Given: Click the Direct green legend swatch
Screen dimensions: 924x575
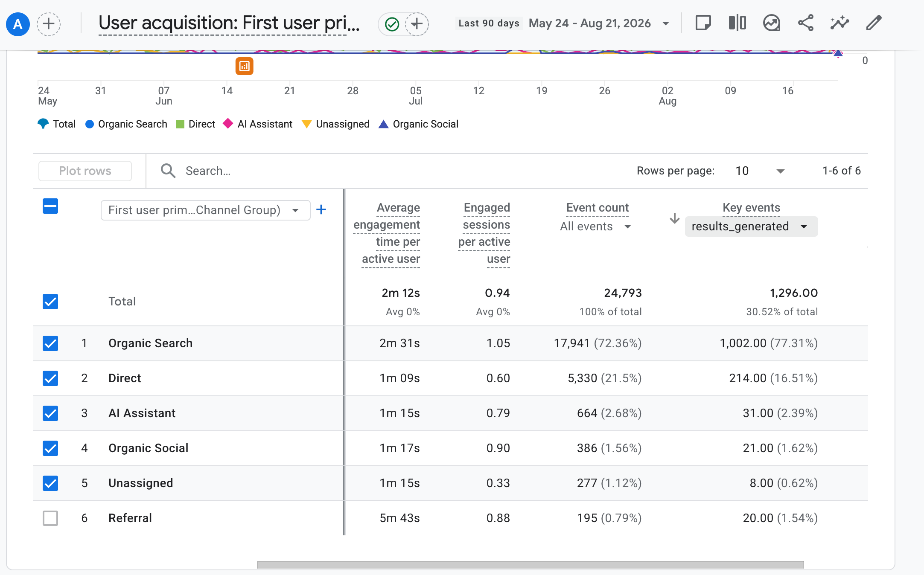Looking at the screenshot, I should pos(180,124).
